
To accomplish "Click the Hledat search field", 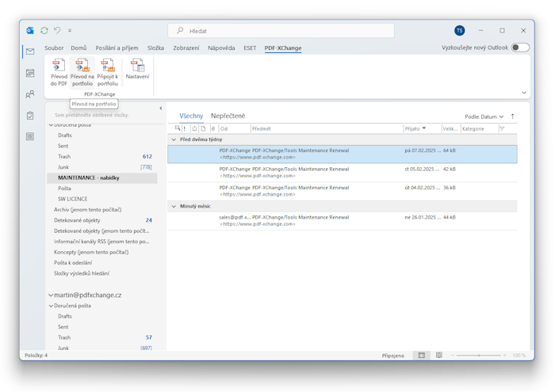I will click(x=281, y=31).
